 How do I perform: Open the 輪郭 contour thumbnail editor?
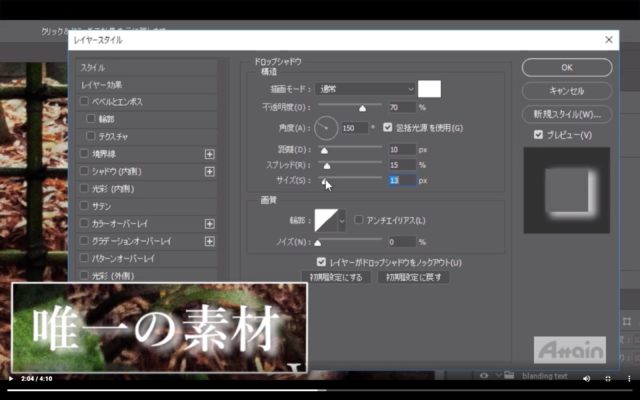tap(326, 220)
